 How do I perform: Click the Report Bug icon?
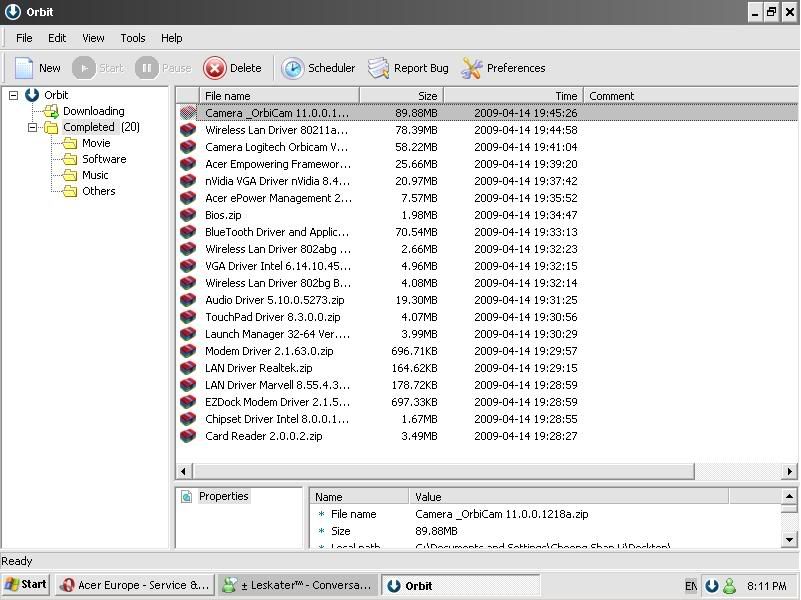(379, 68)
